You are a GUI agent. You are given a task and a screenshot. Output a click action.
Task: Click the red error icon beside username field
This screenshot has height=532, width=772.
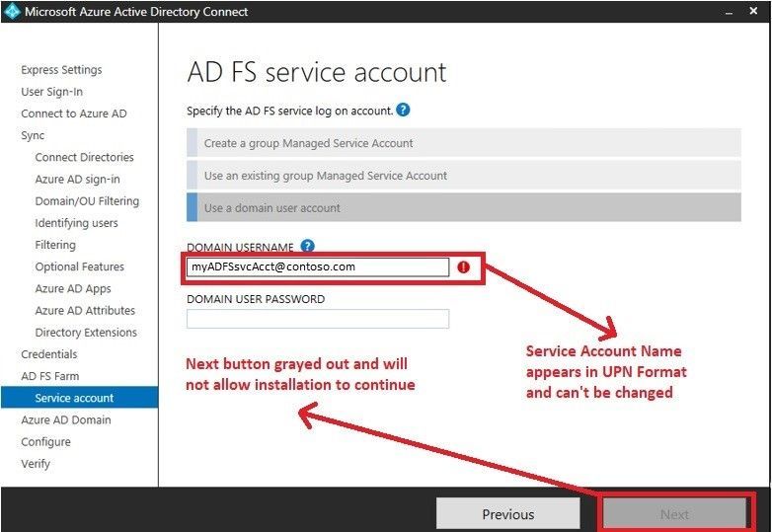click(463, 267)
